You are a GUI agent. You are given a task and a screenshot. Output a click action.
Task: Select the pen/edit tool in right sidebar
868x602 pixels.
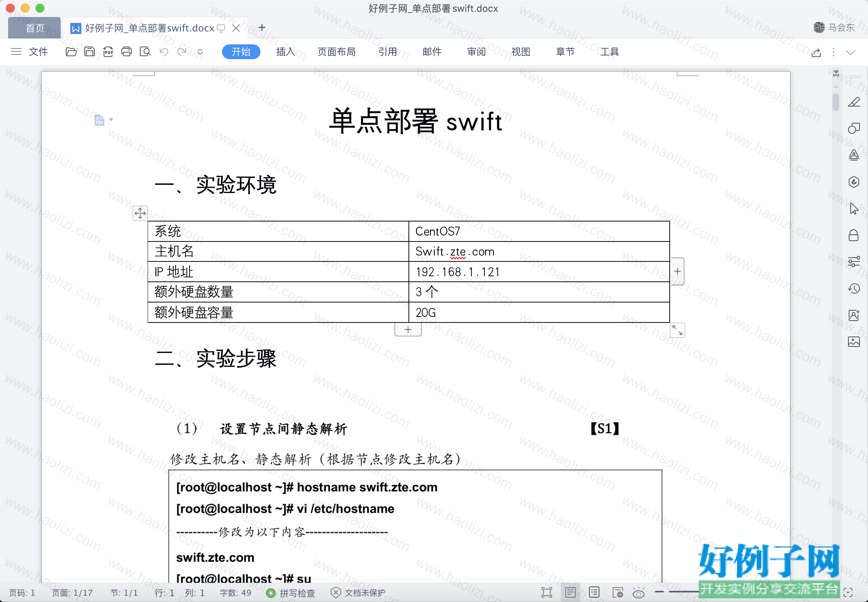tap(854, 102)
